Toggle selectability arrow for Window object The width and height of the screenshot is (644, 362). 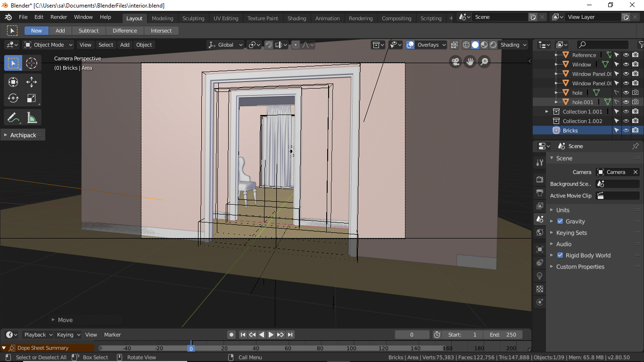pos(617,65)
